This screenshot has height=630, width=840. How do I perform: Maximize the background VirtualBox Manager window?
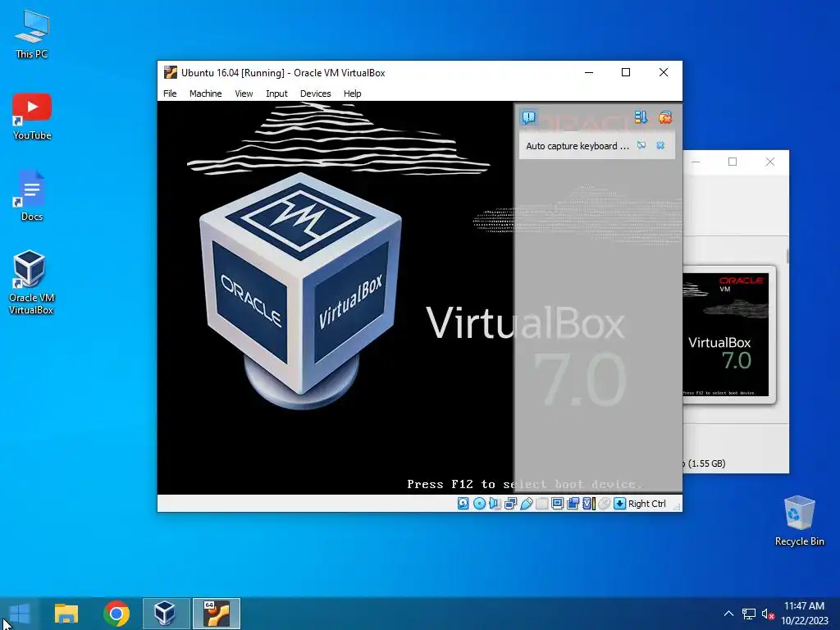coord(733,162)
